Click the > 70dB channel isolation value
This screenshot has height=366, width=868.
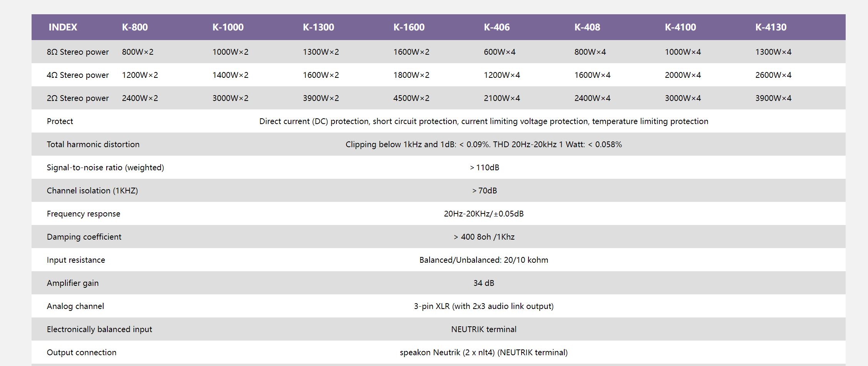[x=484, y=191]
